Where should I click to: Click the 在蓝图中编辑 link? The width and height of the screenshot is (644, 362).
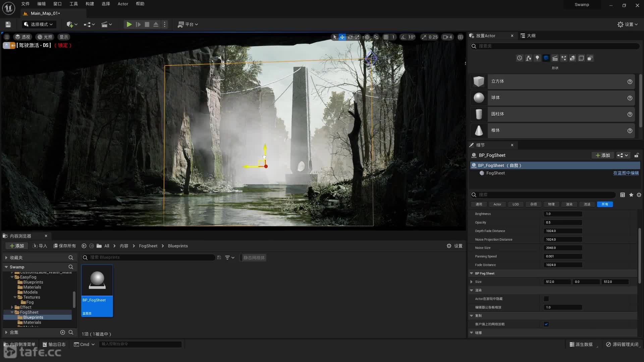626,173
